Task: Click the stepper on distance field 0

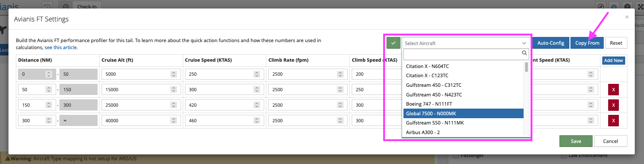Action: [48, 74]
